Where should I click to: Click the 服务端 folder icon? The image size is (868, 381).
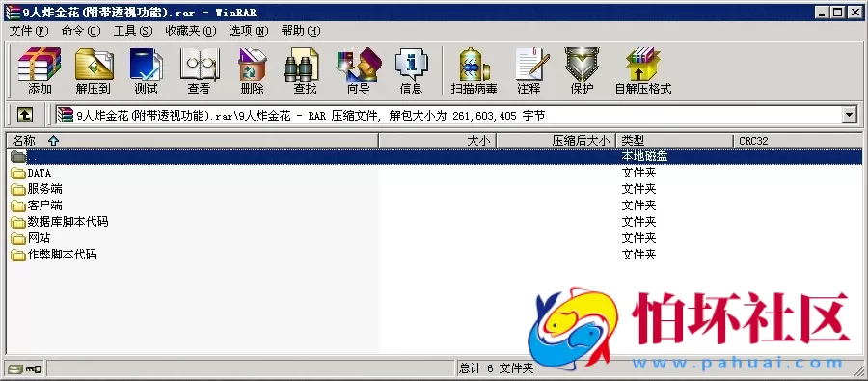pyautogui.click(x=18, y=189)
